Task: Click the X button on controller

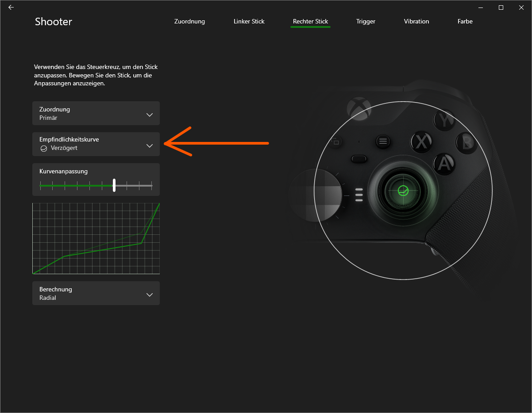Action: tap(421, 142)
